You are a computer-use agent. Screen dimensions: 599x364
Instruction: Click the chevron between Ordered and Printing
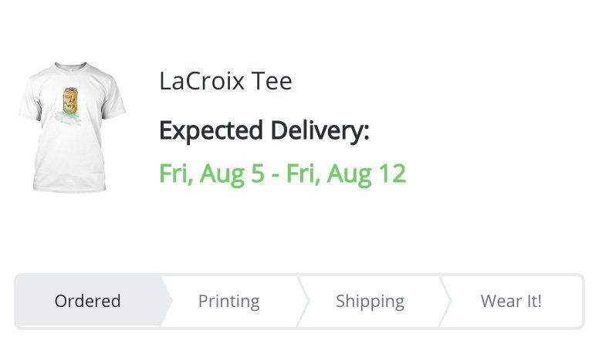[167, 301]
